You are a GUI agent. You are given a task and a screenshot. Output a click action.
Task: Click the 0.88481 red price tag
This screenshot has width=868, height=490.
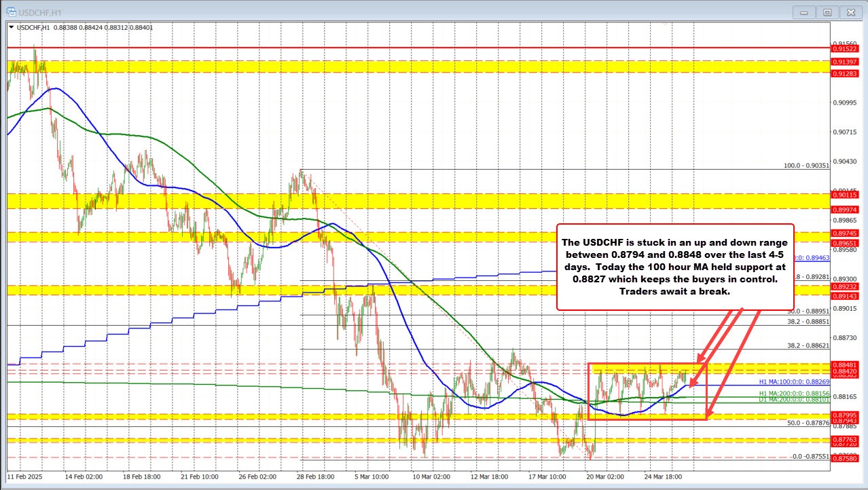click(846, 365)
